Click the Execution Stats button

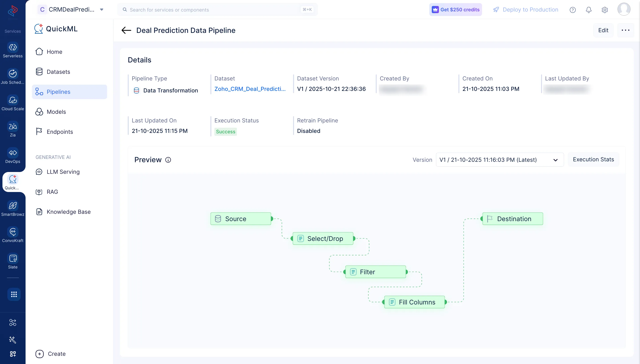(x=594, y=159)
